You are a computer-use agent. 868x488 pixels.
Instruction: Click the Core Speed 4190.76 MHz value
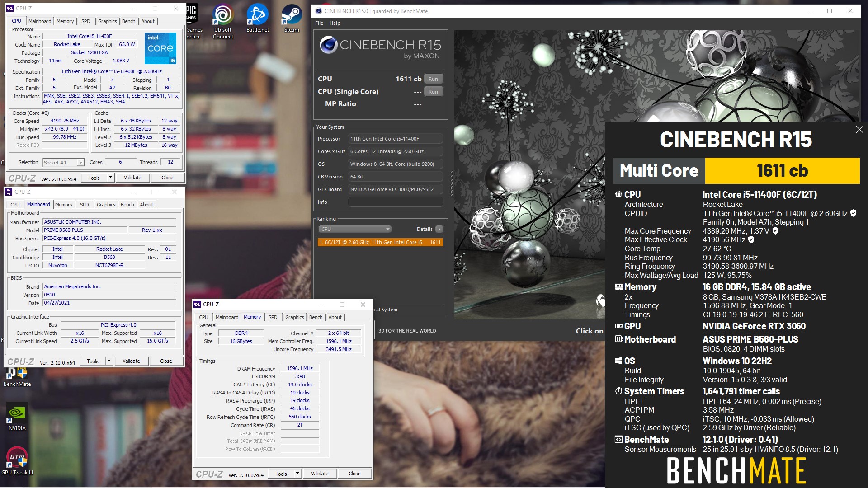click(x=65, y=121)
